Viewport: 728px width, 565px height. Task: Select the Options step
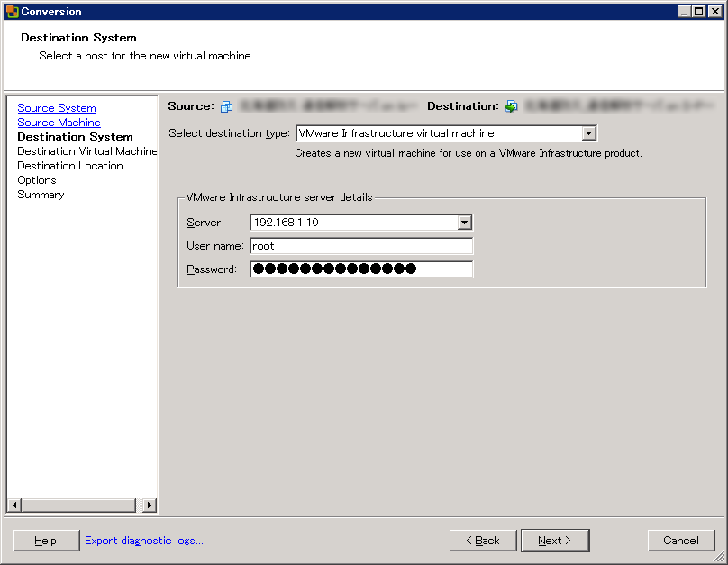(37, 180)
